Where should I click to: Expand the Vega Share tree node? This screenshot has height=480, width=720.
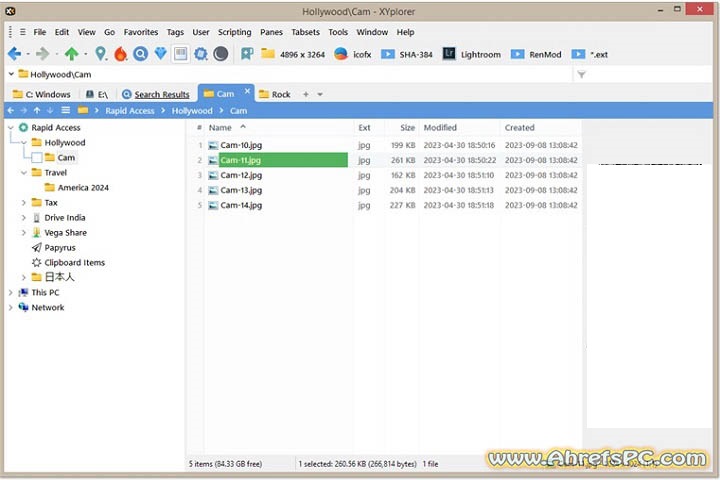click(24, 232)
